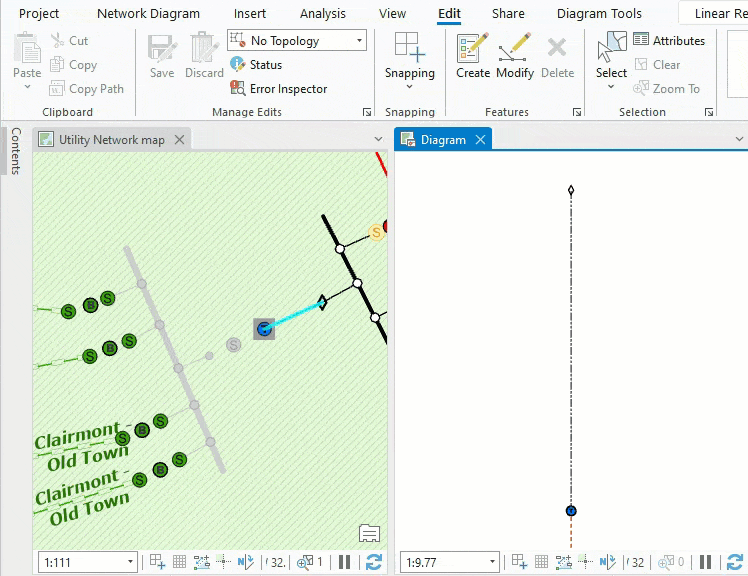
Task: Select the Edit ribbon tab
Action: [x=449, y=14]
